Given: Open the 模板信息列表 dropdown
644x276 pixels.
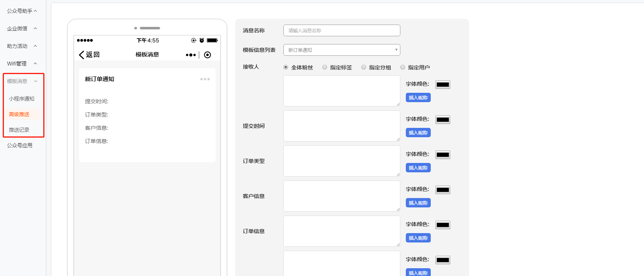Looking at the screenshot, I should 341,50.
